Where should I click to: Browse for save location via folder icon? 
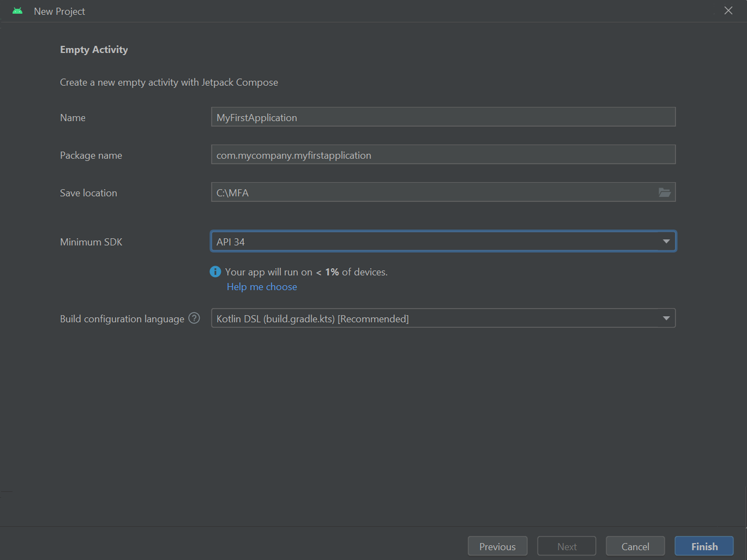coord(664,192)
